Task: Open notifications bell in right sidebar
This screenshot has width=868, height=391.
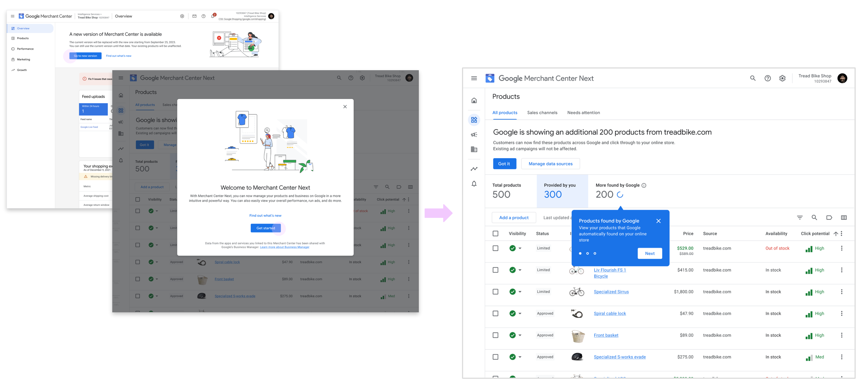Action: click(474, 184)
